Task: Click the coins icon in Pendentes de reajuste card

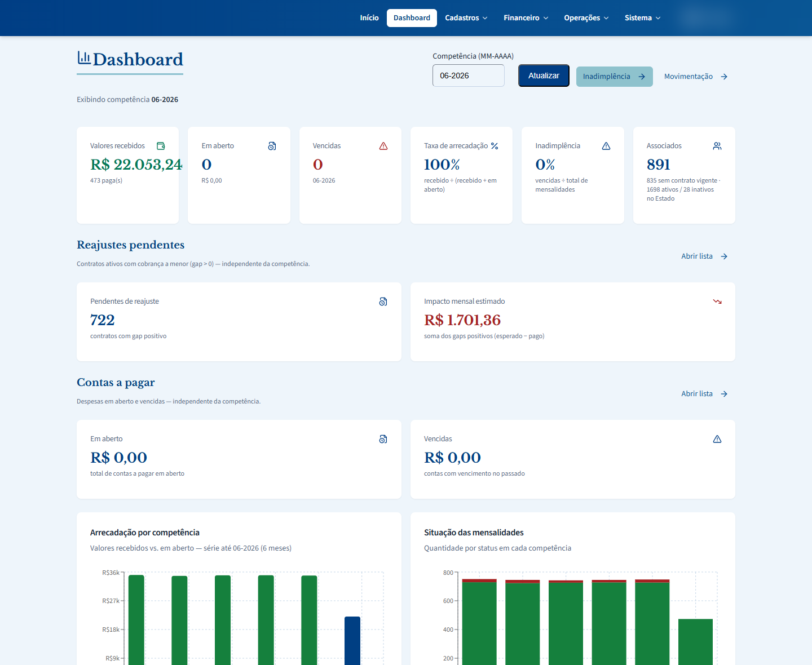Action: [383, 302]
